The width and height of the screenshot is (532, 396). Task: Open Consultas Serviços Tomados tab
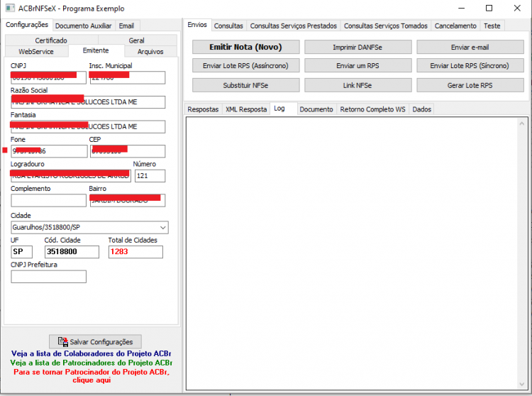pos(386,26)
